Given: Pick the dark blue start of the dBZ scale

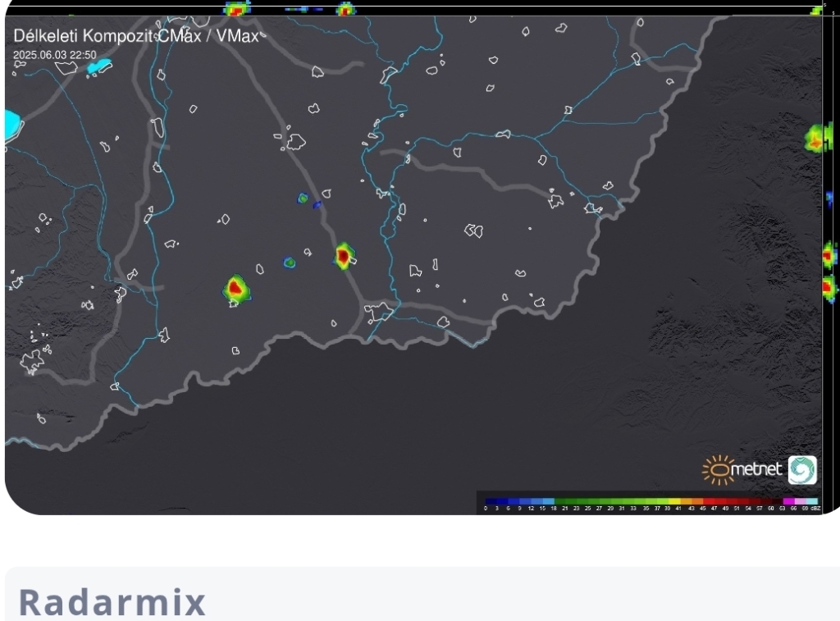Looking at the screenshot, I should point(489,500).
